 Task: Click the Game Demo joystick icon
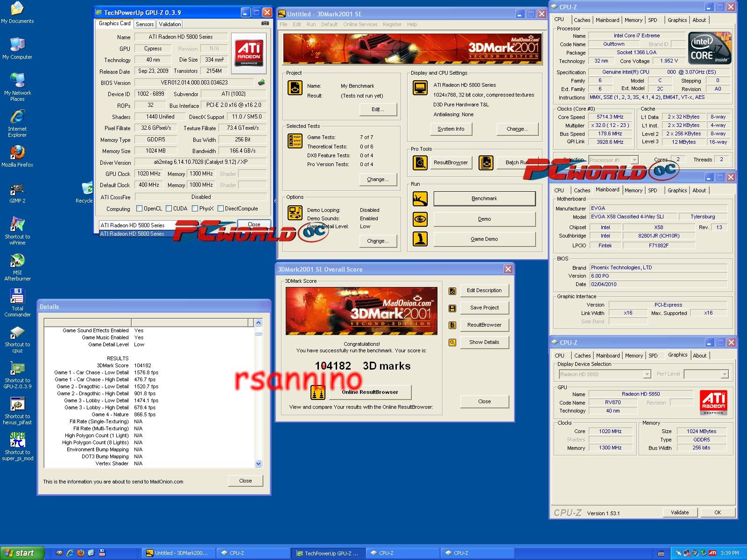click(420, 239)
